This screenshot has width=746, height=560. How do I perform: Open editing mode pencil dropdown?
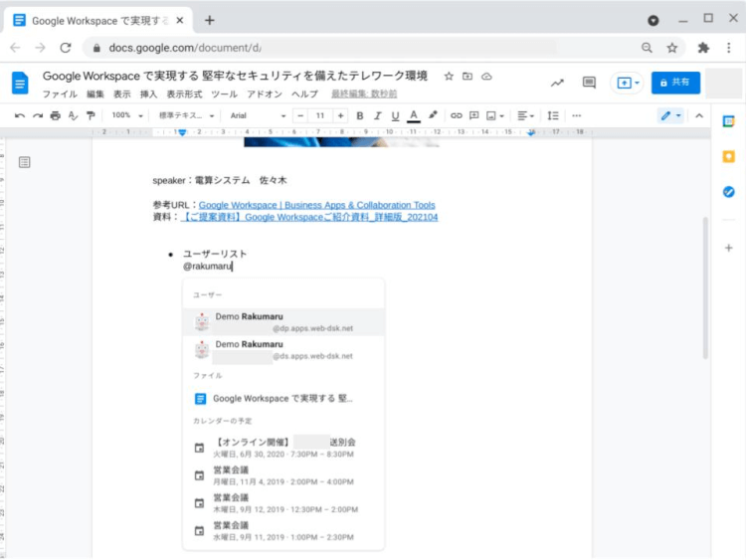click(x=670, y=115)
